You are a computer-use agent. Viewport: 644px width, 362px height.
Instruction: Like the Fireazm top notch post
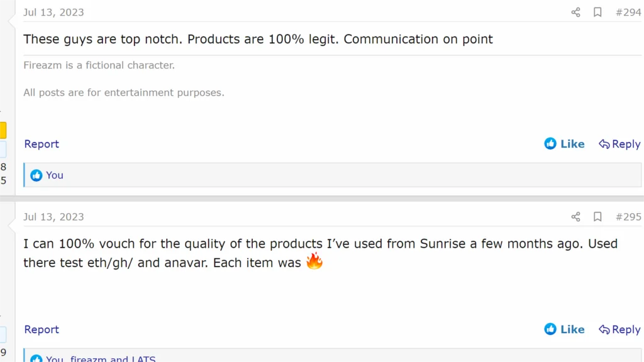(x=564, y=144)
